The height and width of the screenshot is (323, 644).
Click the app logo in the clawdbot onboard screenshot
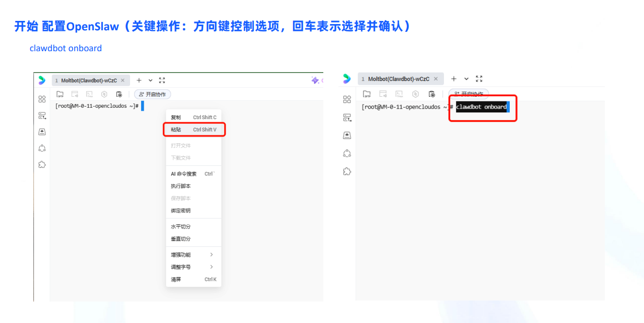coord(347,79)
